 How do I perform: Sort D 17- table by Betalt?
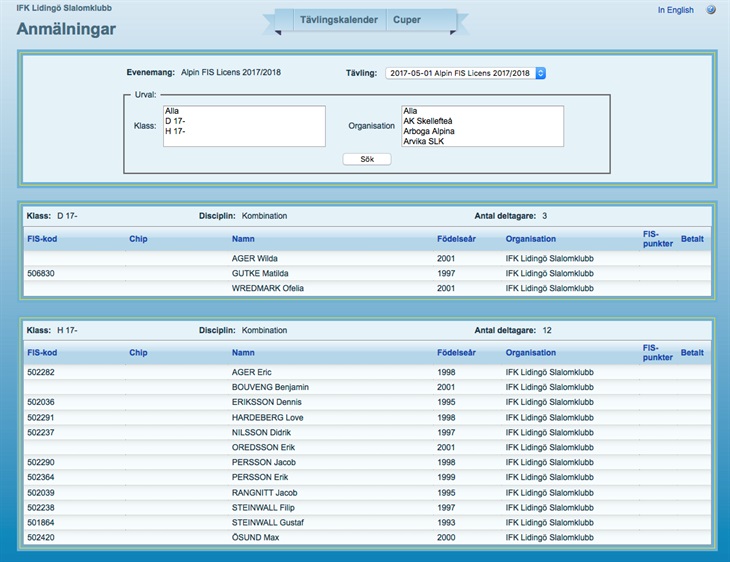(x=692, y=239)
